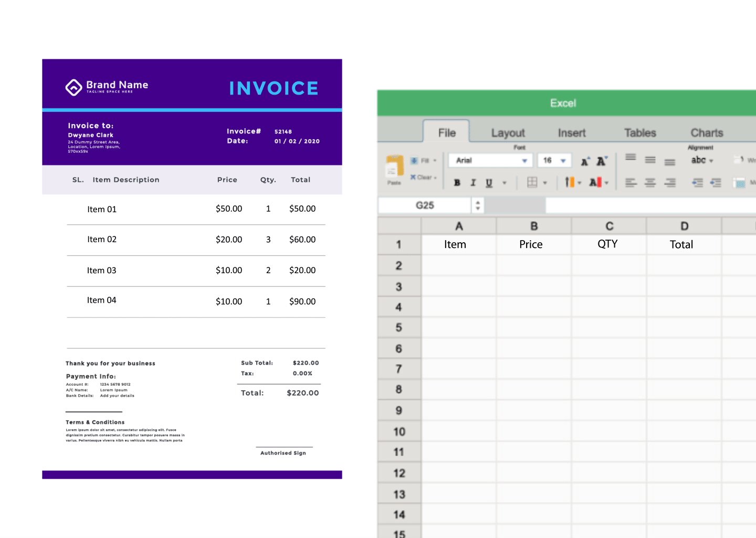Screen dimensions: 756x538
Task: Select column B header
Action: [x=534, y=226]
